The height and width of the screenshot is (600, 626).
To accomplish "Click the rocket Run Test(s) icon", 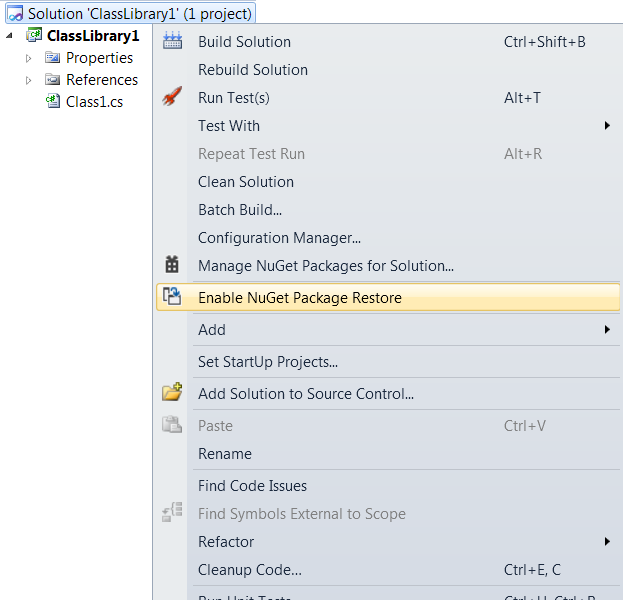I will coord(172,96).
